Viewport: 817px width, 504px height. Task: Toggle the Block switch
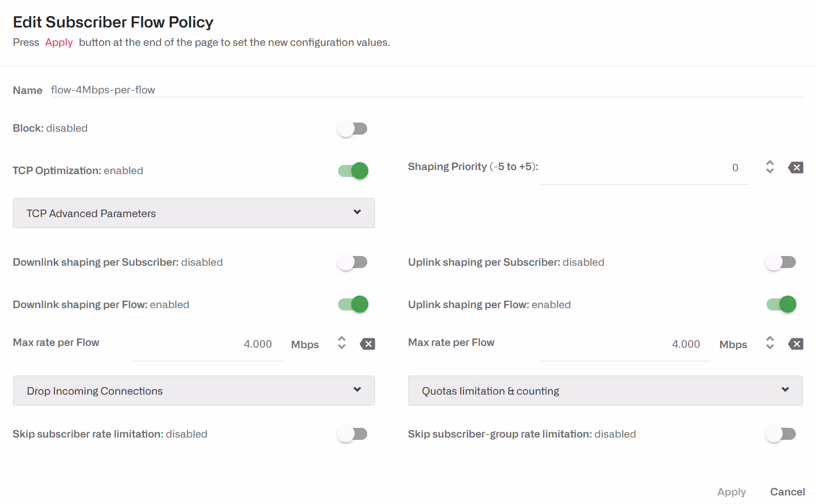tap(352, 129)
